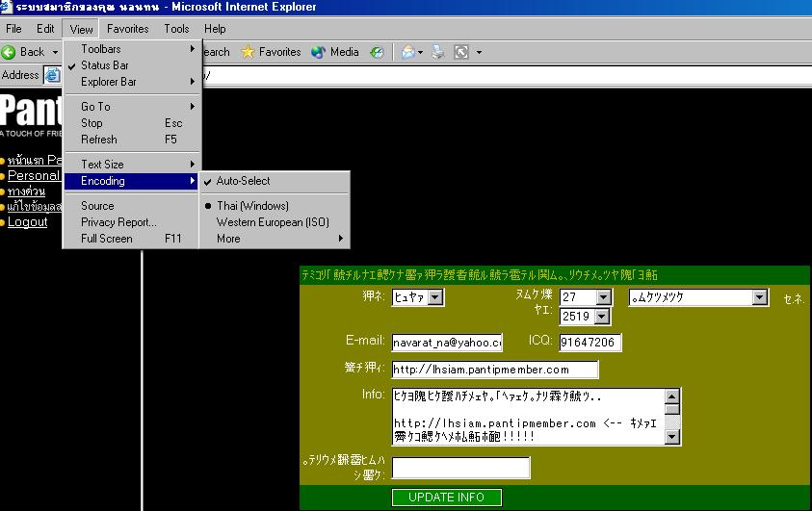812x511 pixels.
Task: Click the empty password input field
Action: 460,468
